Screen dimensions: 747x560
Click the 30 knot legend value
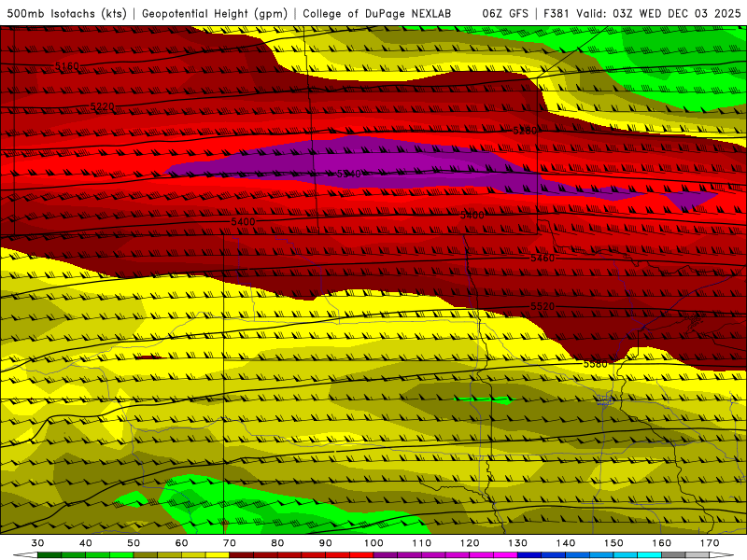pyautogui.click(x=37, y=543)
